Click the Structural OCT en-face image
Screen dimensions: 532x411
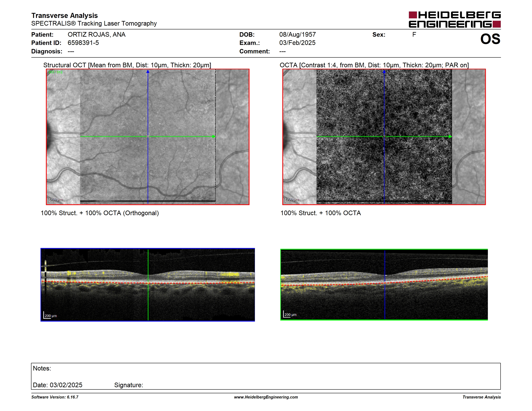click(x=148, y=137)
